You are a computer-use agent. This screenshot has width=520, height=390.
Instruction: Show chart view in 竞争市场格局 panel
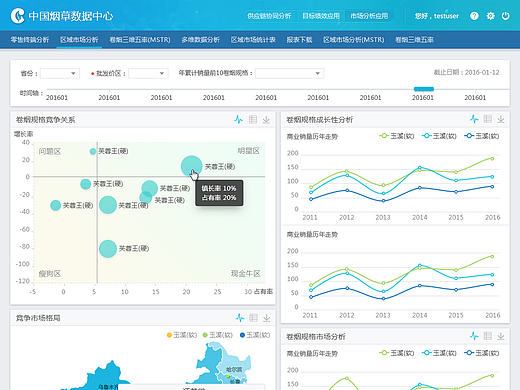point(240,318)
